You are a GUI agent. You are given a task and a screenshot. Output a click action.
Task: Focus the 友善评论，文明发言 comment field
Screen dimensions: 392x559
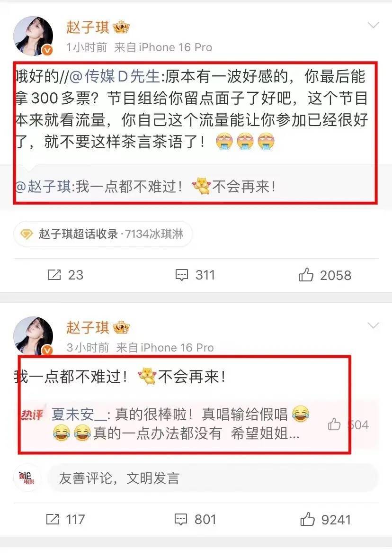[x=213, y=478]
